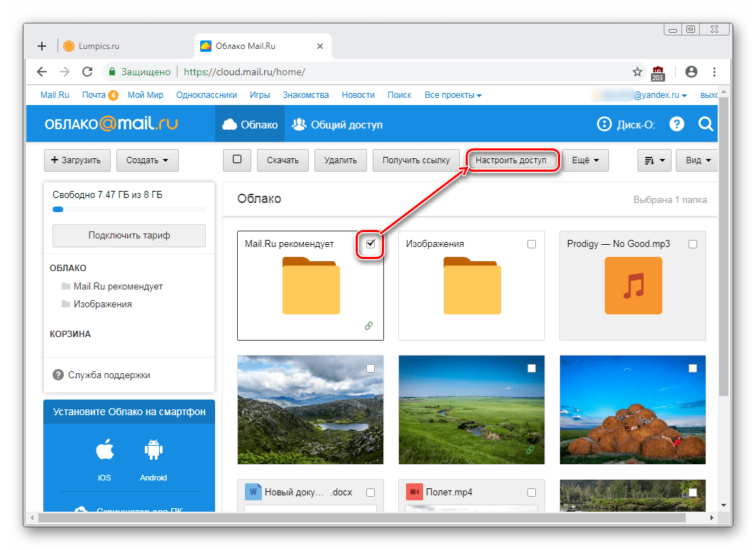Reload the page using browser refresh icon

point(87,72)
